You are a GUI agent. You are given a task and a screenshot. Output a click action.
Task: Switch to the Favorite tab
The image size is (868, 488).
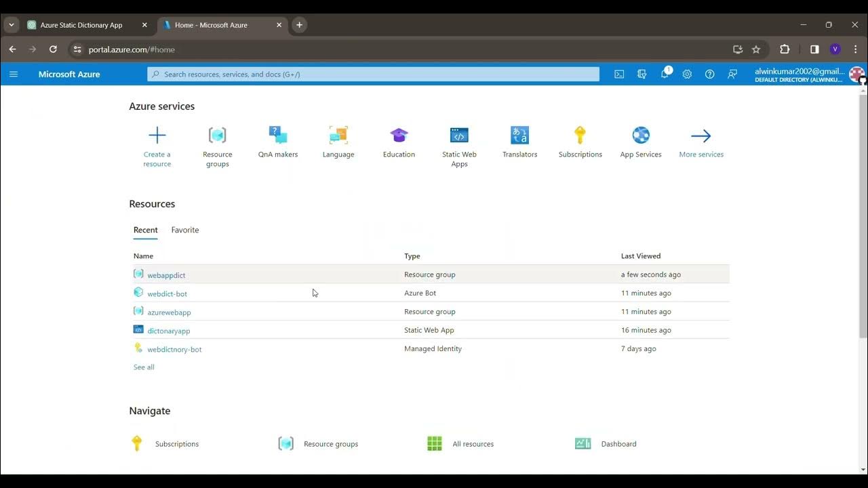[185, 230]
